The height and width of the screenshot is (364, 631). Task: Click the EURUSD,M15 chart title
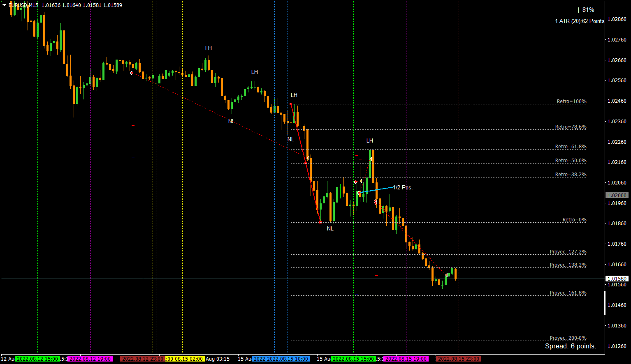click(23, 5)
